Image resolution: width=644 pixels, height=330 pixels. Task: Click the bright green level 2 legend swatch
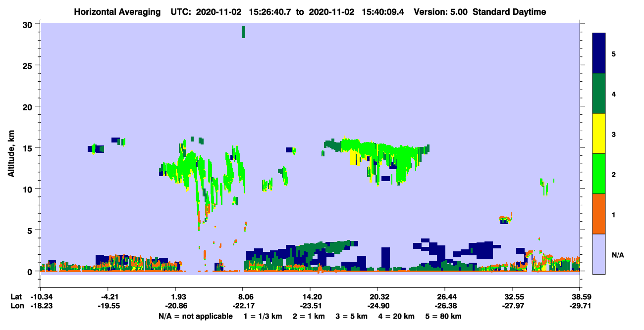[x=599, y=174]
